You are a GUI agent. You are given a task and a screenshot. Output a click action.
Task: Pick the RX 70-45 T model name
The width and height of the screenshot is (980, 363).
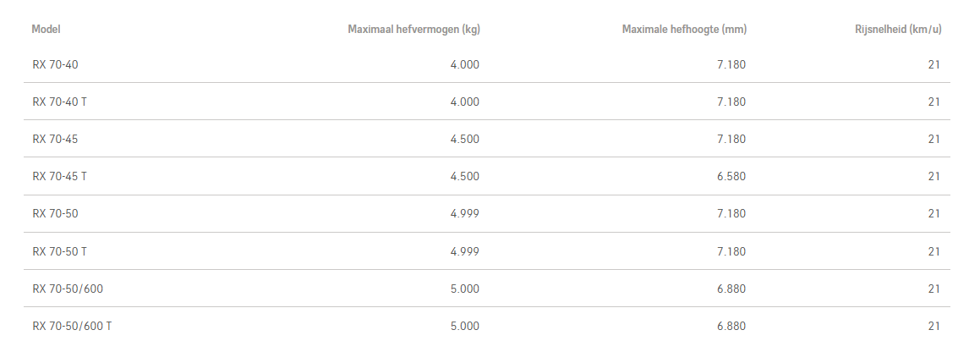59,176
